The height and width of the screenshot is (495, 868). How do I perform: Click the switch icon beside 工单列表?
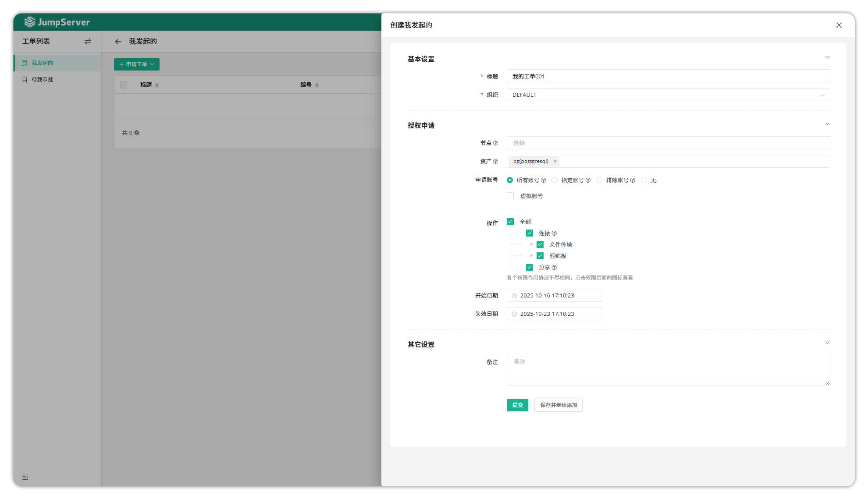[88, 42]
